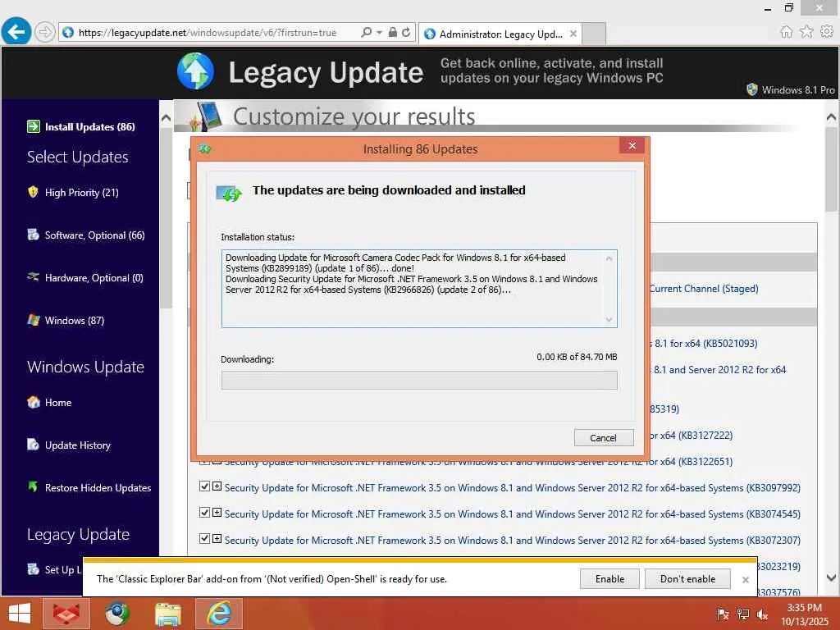
Task: Open the KB3074545 security update link
Action: pyautogui.click(x=512, y=514)
